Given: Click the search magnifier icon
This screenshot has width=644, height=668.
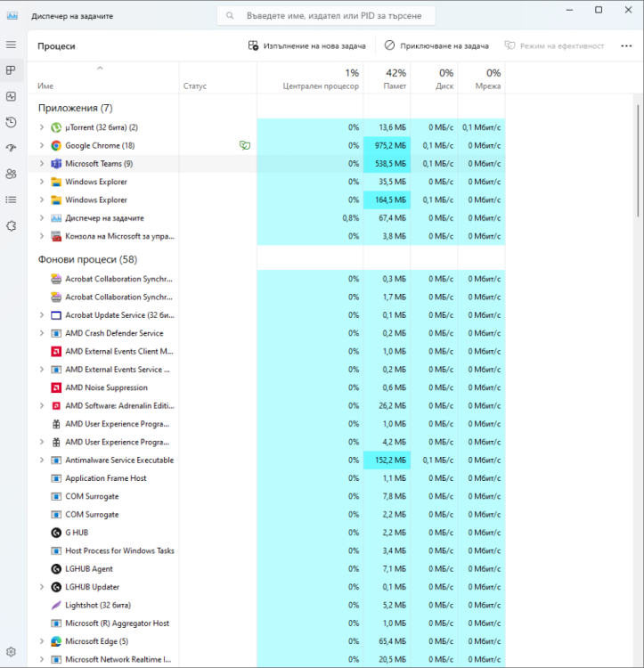Looking at the screenshot, I should tap(230, 16).
